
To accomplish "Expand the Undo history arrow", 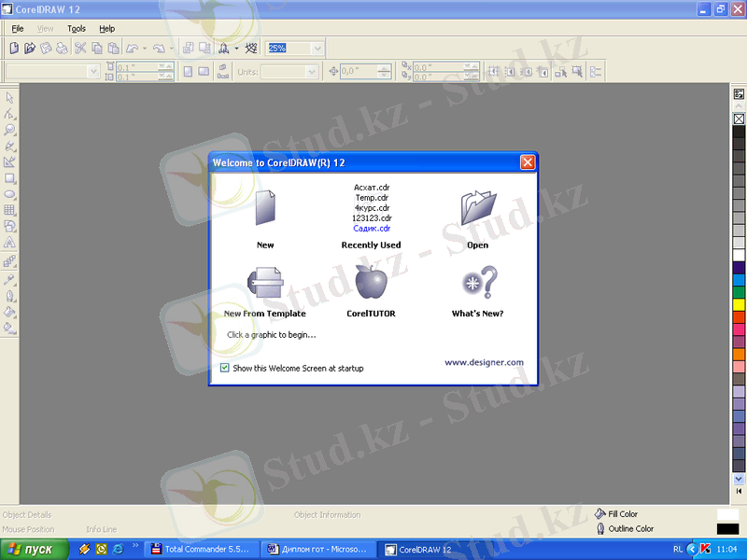I will coord(145,49).
